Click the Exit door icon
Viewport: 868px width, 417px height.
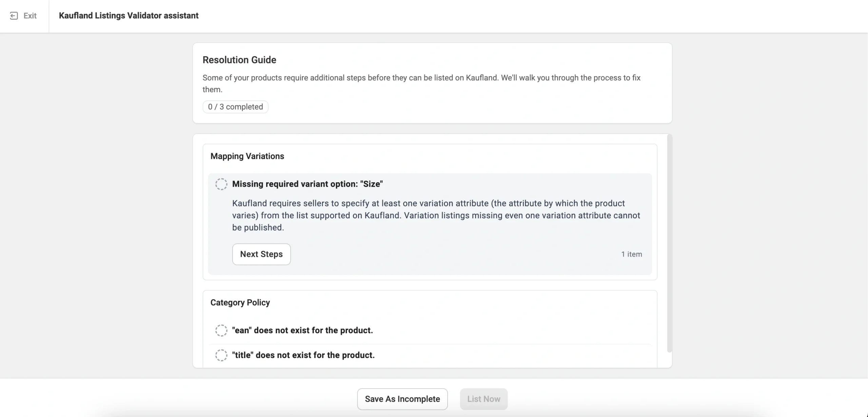pyautogui.click(x=14, y=16)
